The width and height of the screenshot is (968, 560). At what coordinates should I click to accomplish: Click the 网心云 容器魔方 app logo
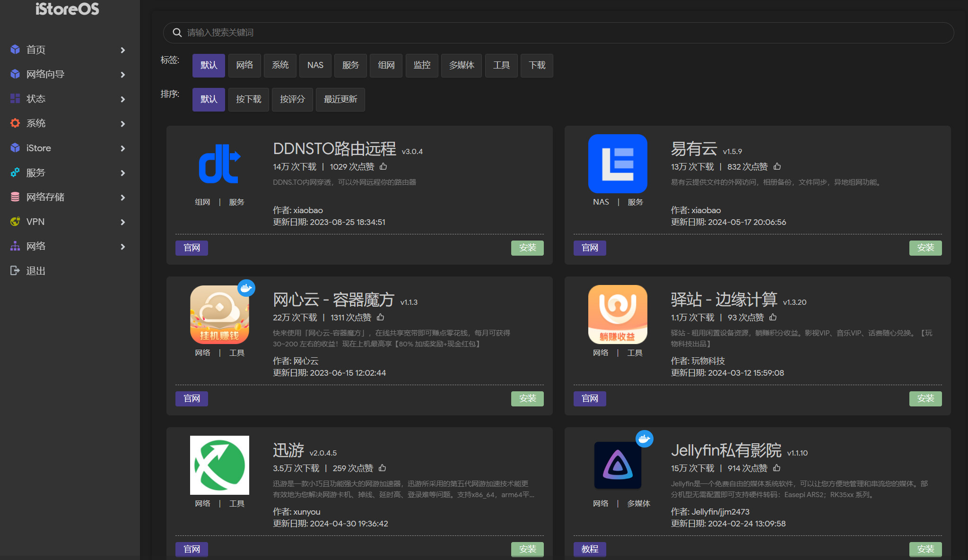219,314
